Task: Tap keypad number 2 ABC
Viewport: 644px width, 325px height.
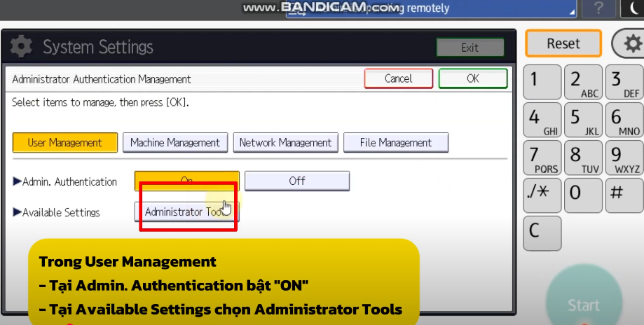Action: [583, 82]
